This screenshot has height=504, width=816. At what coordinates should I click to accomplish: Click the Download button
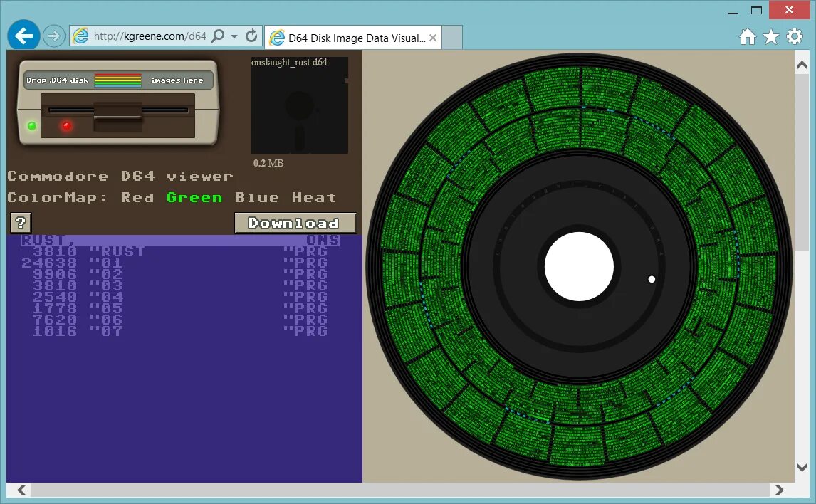[x=295, y=222]
